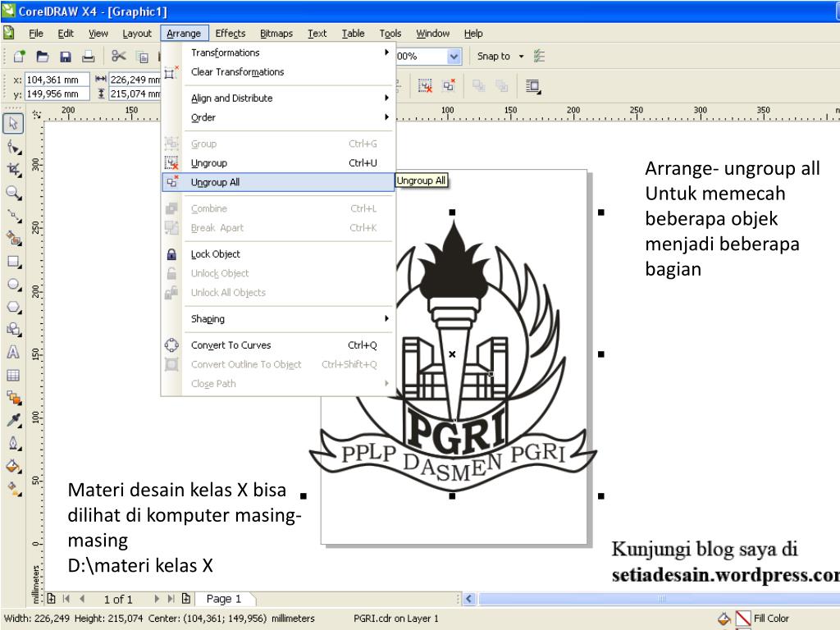Choose the Interactive Blend tool
The width and height of the screenshot is (840, 630).
13,398
